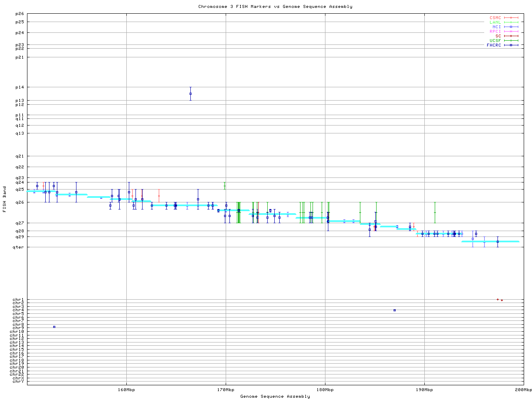The height and width of the screenshot is (399, 532).
Task: Click the p21 band label
Action: [x=20, y=57]
